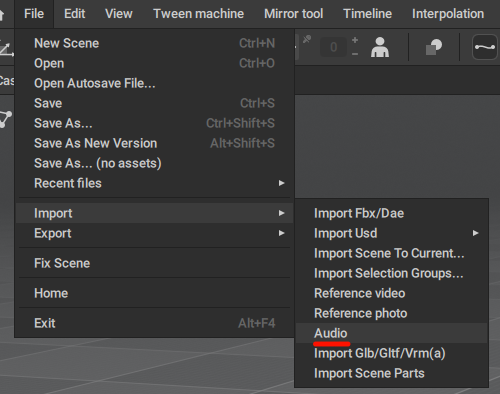This screenshot has height=394, width=500.
Task: Click the character silhouette toolbar icon
Action: click(x=380, y=47)
